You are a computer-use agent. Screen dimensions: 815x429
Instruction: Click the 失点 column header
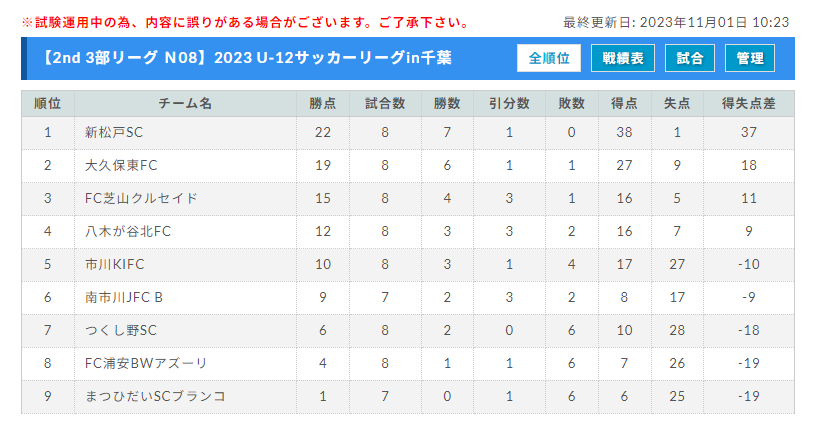677,103
